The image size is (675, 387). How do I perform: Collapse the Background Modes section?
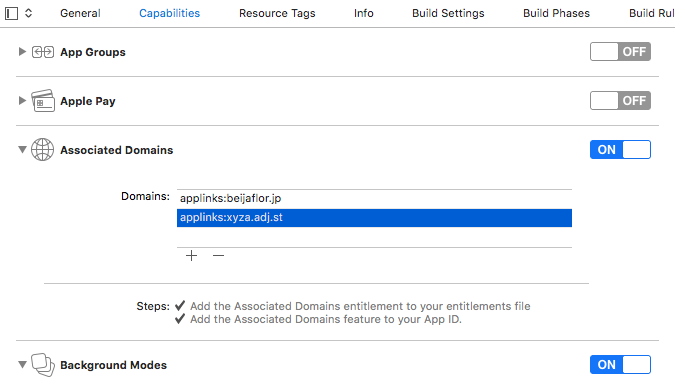22,364
